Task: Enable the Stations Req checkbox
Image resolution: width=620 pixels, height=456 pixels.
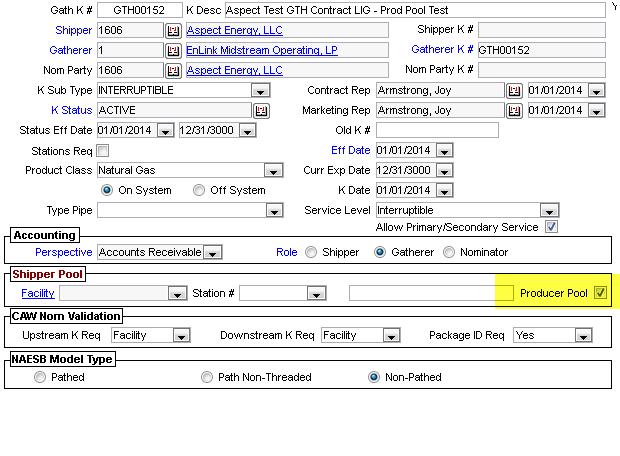Action: click(103, 150)
